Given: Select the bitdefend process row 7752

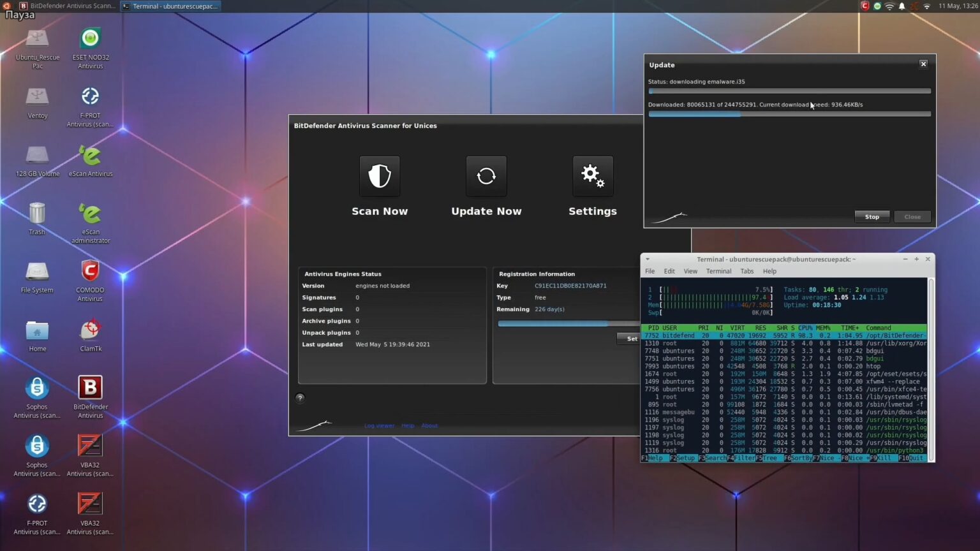Looking at the screenshot, I should tap(784, 335).
